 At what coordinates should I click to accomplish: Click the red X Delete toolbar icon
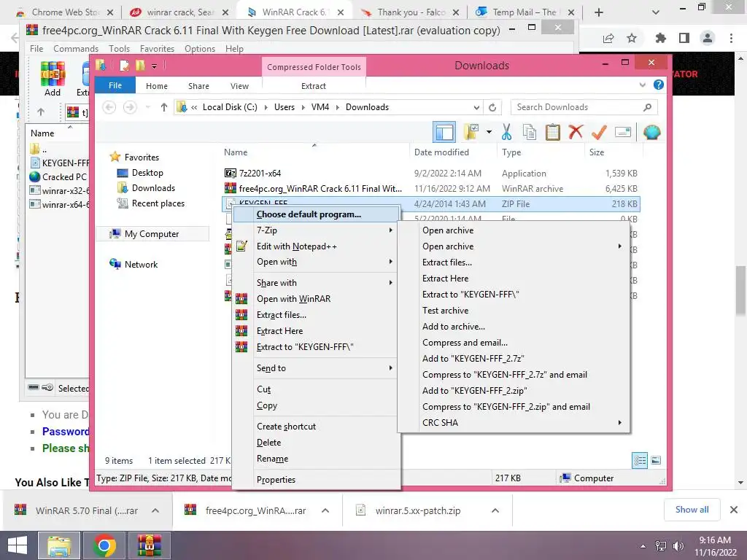point(576,131)
